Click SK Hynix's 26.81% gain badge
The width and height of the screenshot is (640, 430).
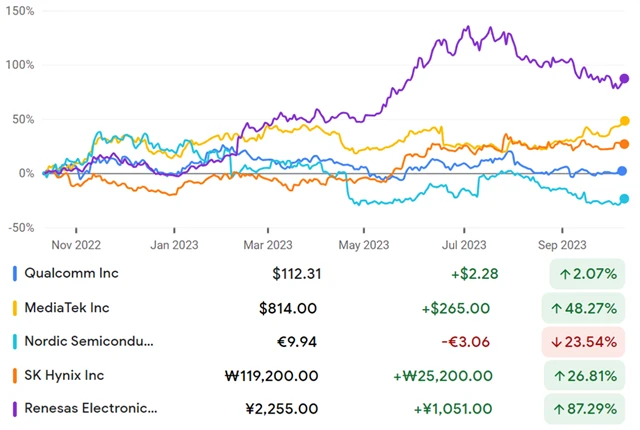coord(590,375)
